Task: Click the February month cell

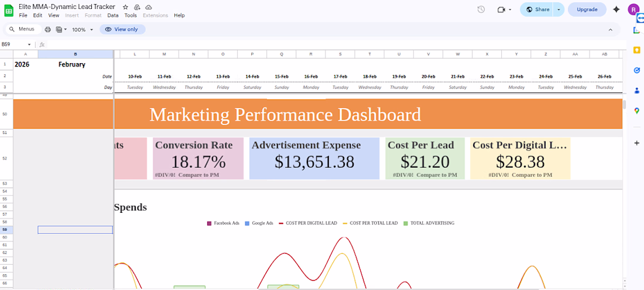Action: coord(72,64)
